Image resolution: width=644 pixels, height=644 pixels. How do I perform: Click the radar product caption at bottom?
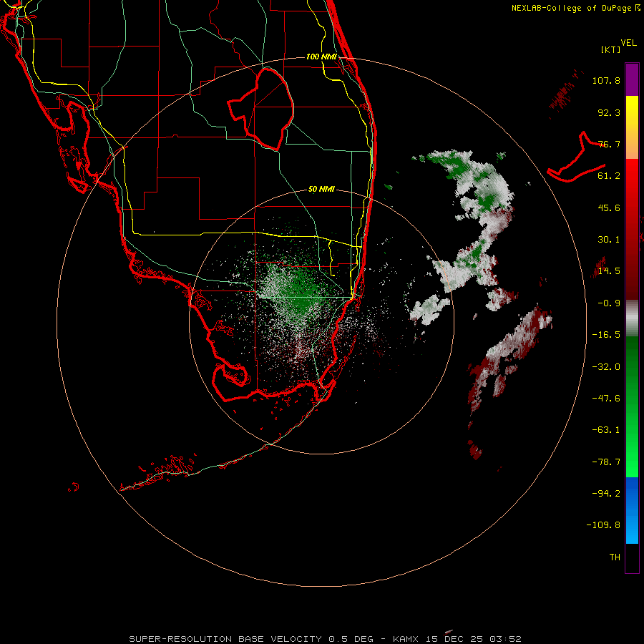tap(325, 639)
